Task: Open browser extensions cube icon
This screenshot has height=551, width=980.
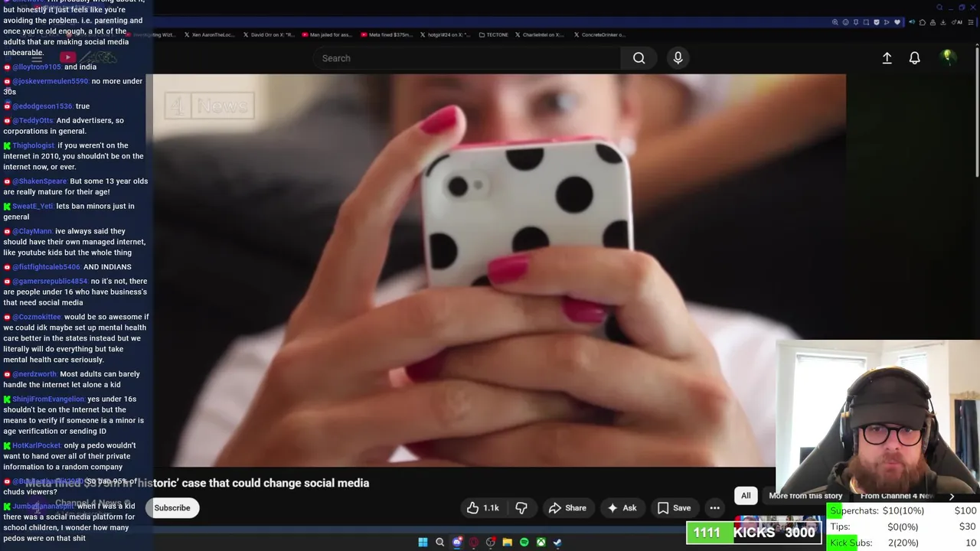Action: click(x=923, y=22)
